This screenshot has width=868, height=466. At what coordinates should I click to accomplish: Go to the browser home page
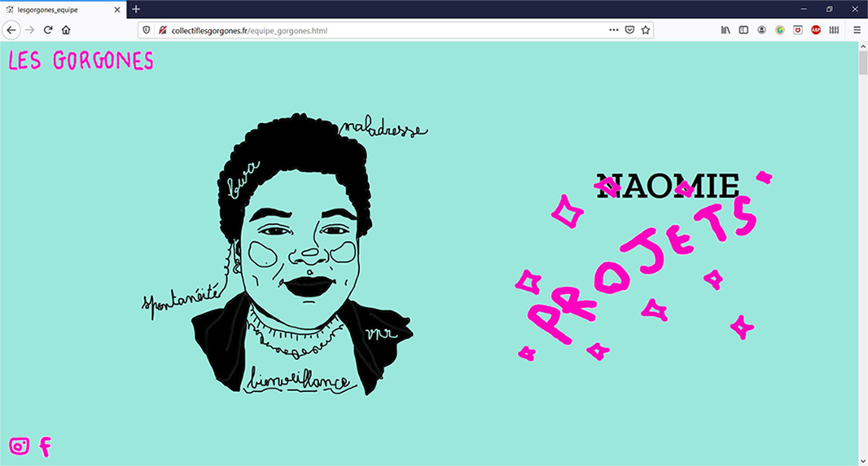coord(66,30)
